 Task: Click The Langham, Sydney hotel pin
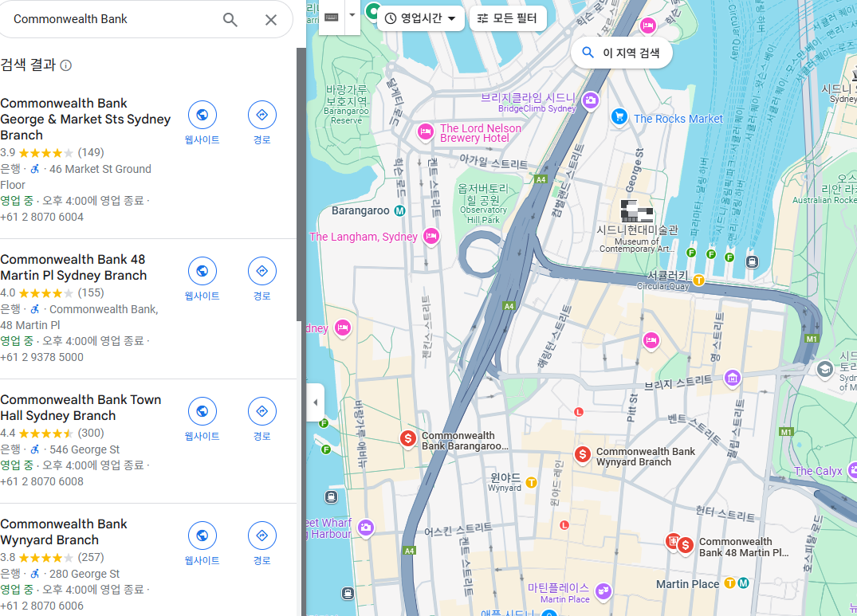tap(431, 237)
